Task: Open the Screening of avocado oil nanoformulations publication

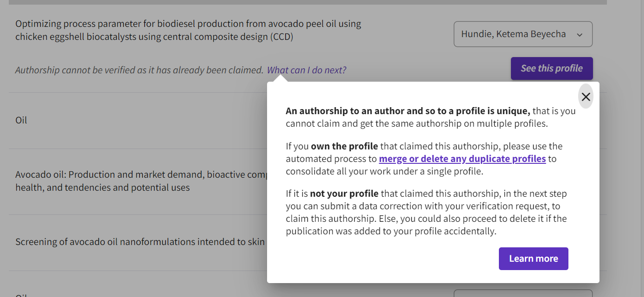Action: (139, 241)
